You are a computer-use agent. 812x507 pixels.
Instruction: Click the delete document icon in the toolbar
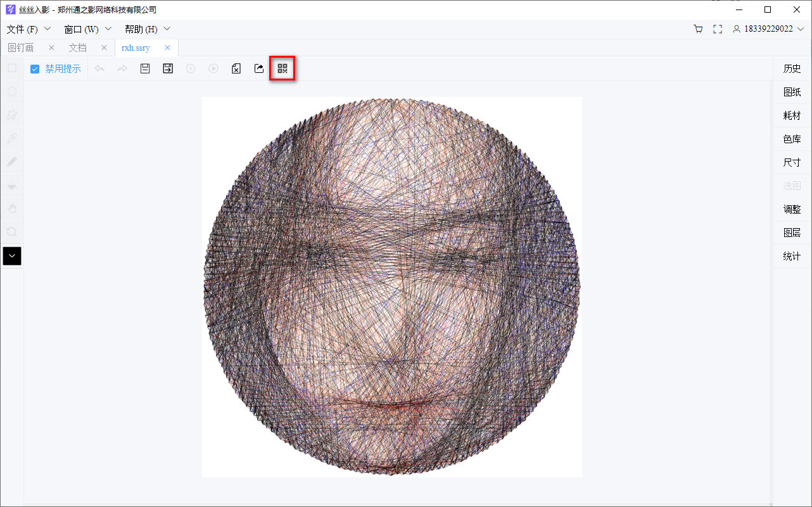pyautogui.click(x=236, y=68)
